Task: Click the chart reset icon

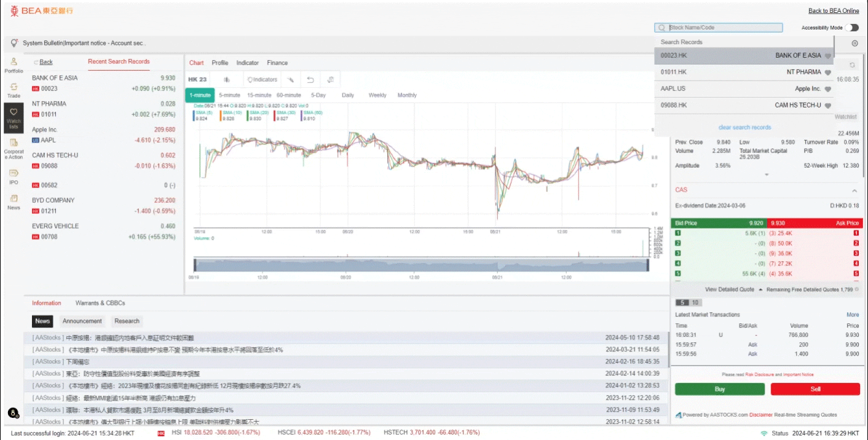Action: pos(330,80)
